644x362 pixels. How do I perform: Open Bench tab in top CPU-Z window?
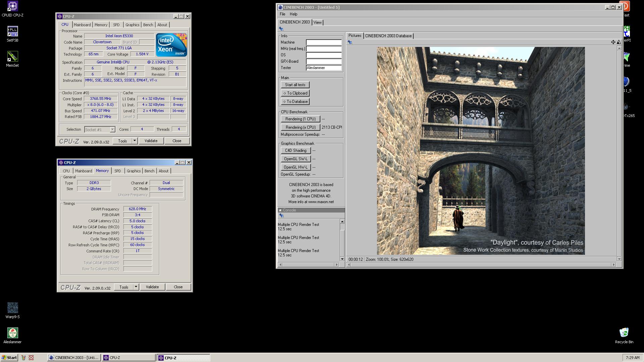[148, 25]
